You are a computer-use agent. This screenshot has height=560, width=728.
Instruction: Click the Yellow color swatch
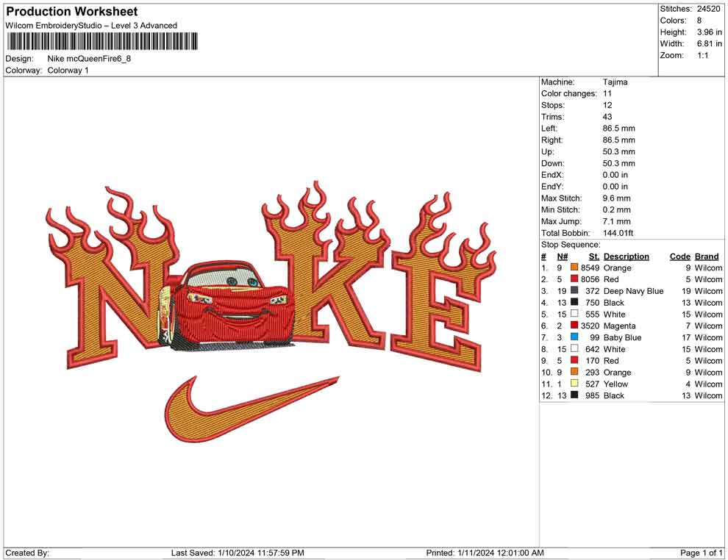(x=574, y=383)
